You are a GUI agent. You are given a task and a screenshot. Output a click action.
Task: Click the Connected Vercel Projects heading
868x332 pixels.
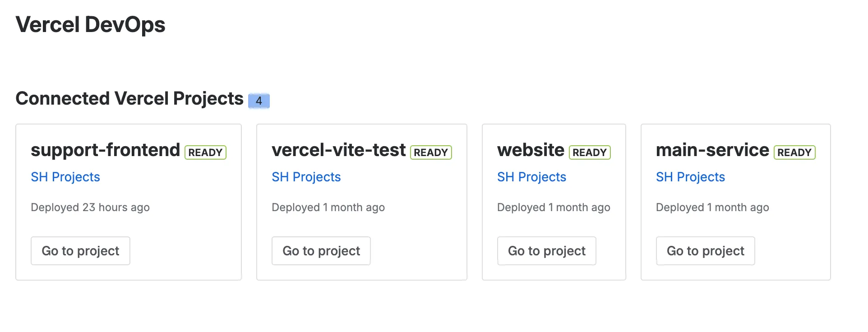pos(129,98)
